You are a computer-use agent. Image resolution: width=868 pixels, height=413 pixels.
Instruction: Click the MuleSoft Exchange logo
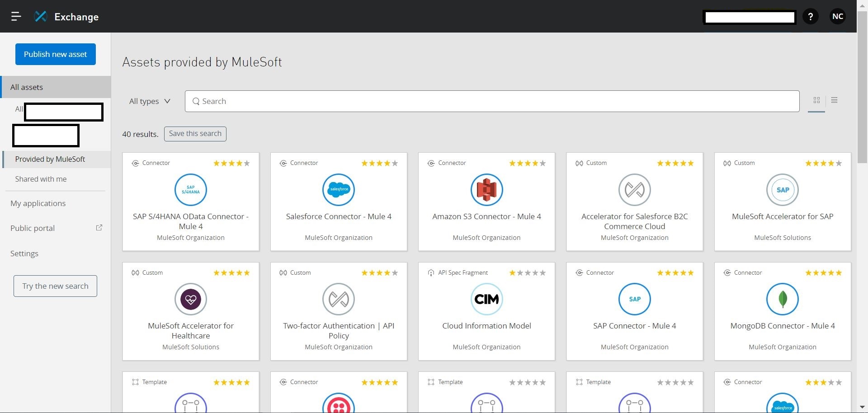tap(41, 17)
